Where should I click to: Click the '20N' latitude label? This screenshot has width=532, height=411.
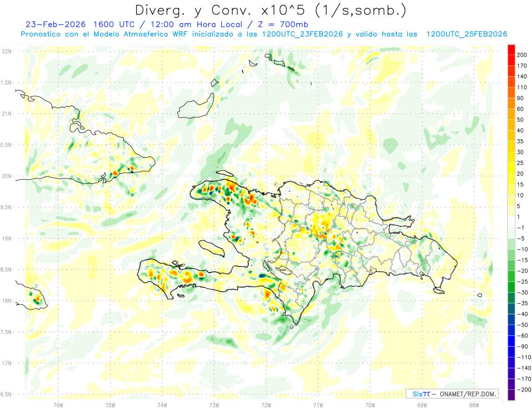click(7, 176)
